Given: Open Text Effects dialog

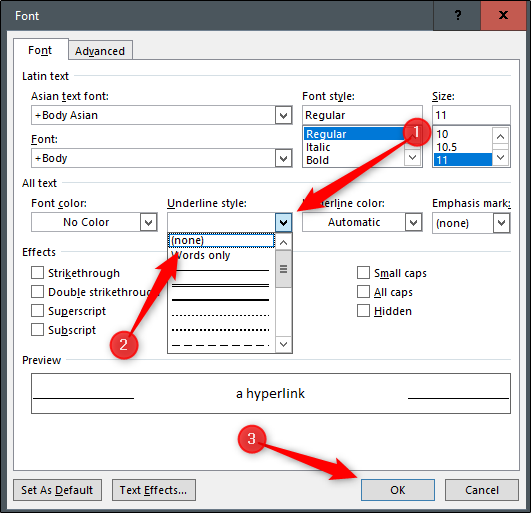Looking at the screenshot, I should [x=153, y=490].
